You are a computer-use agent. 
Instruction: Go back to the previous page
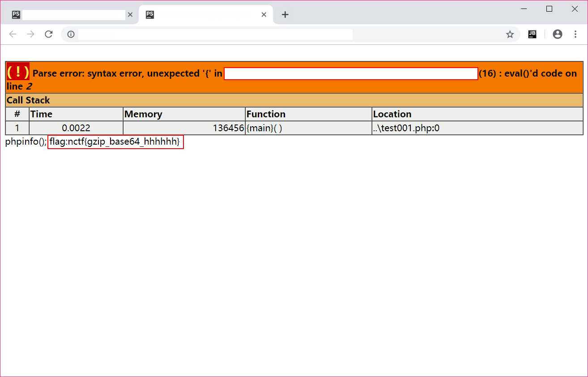(x=13, y=34)
